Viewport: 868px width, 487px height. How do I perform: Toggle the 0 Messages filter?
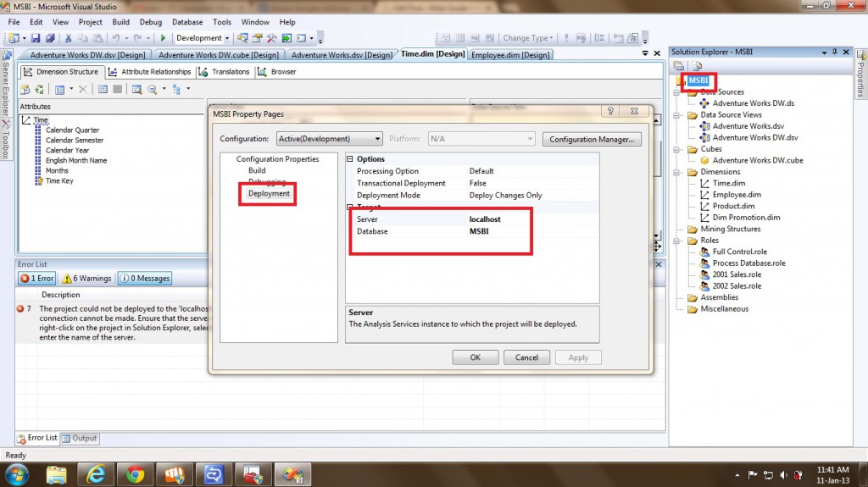144,278
